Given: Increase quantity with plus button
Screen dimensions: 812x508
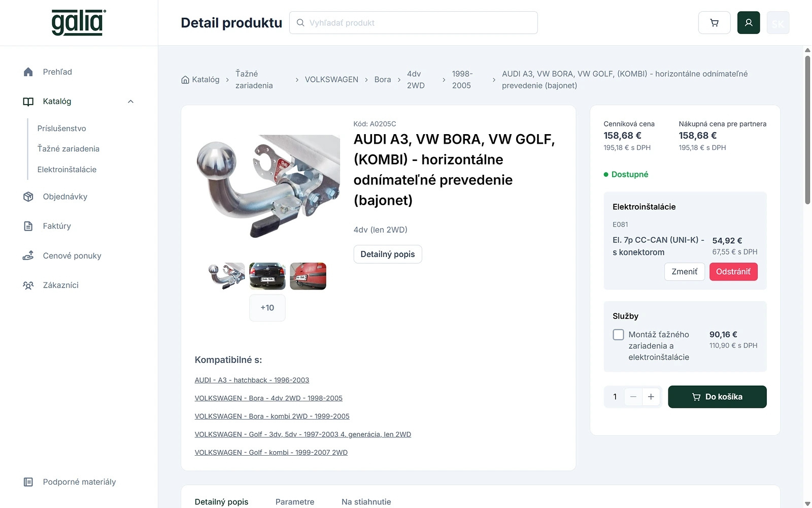Looking at the screenshot, I should [651, 397].
